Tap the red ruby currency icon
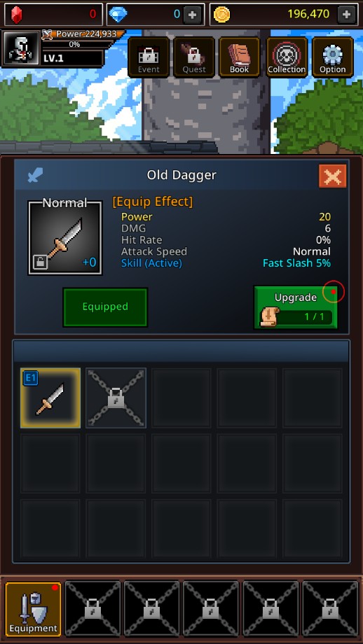363x644 pixels. [16, 15]
